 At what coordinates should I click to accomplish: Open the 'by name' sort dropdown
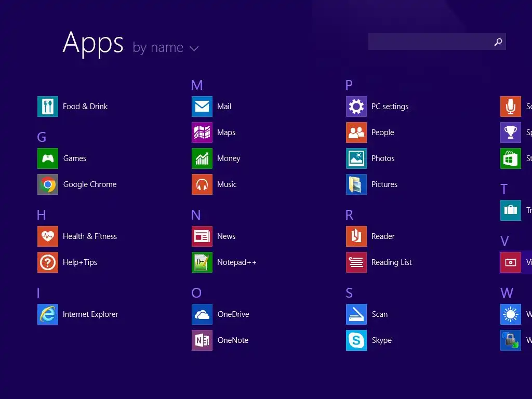pos(166,47)
